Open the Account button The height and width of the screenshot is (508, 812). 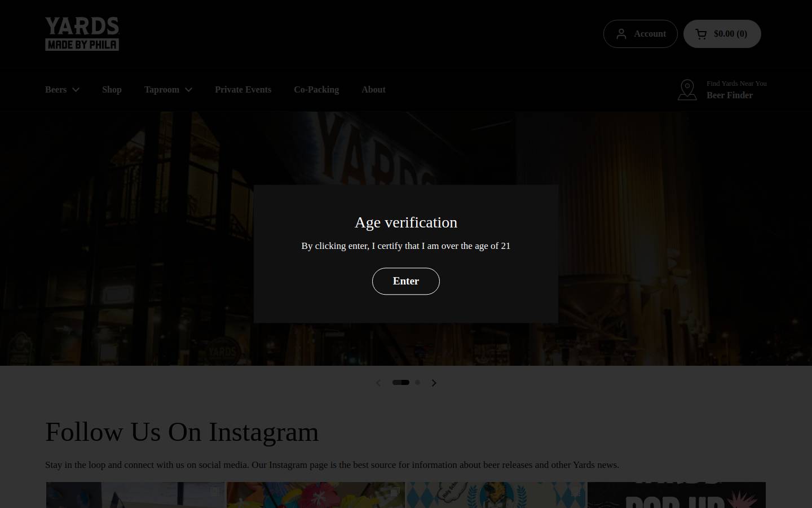[x=640, y=34]
